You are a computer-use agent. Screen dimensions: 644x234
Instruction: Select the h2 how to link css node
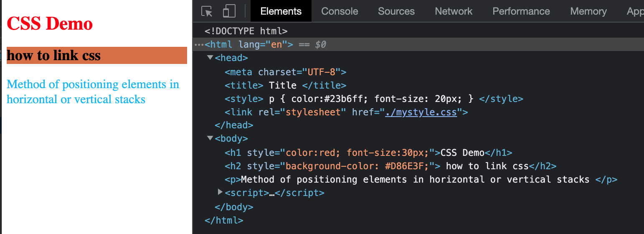[x=390, y=166]
